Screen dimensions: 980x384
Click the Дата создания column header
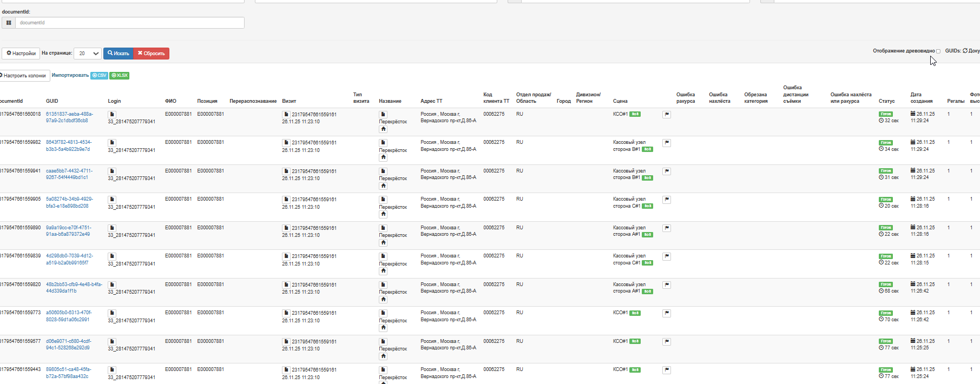point(921,98)
